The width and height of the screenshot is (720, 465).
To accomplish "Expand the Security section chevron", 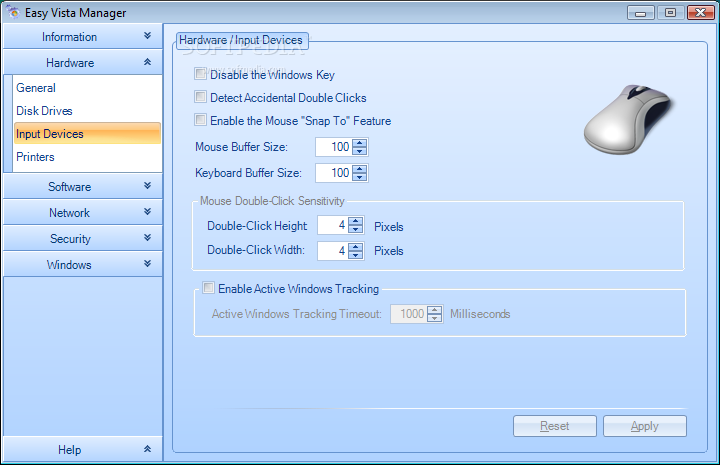I will [147, 237].
